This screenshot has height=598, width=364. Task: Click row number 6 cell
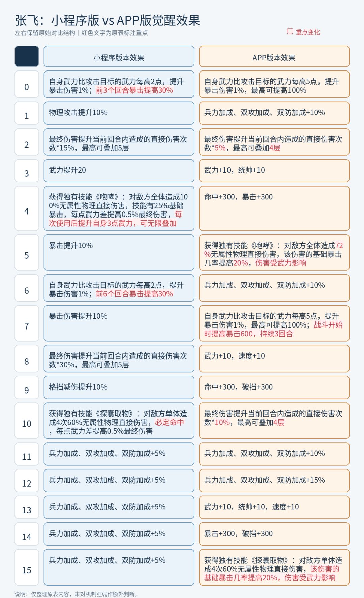[x=27, y=288]
